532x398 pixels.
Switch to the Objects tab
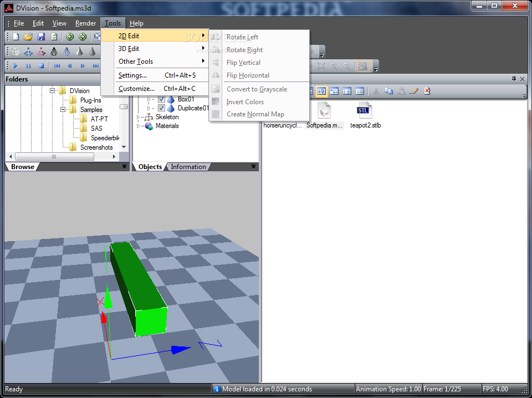[150, 167]
